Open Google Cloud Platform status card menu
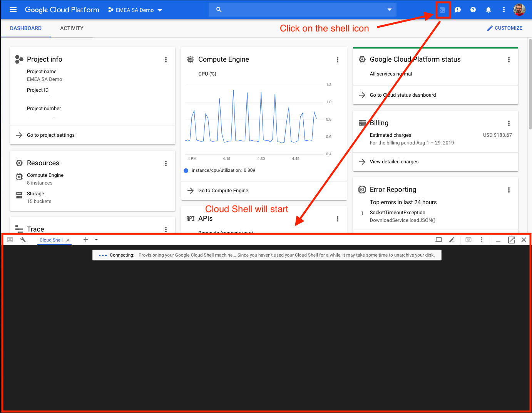 [509, 60]
